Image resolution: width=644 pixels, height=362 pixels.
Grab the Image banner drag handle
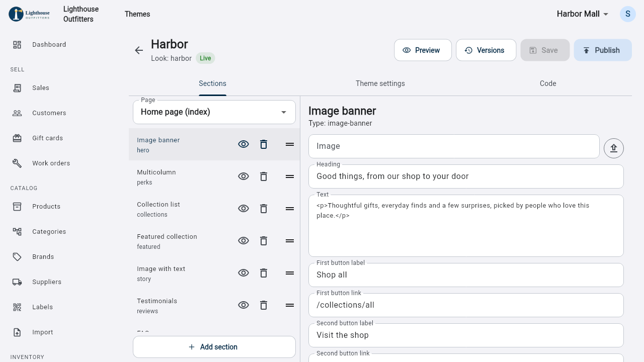[x=290, y=144]
